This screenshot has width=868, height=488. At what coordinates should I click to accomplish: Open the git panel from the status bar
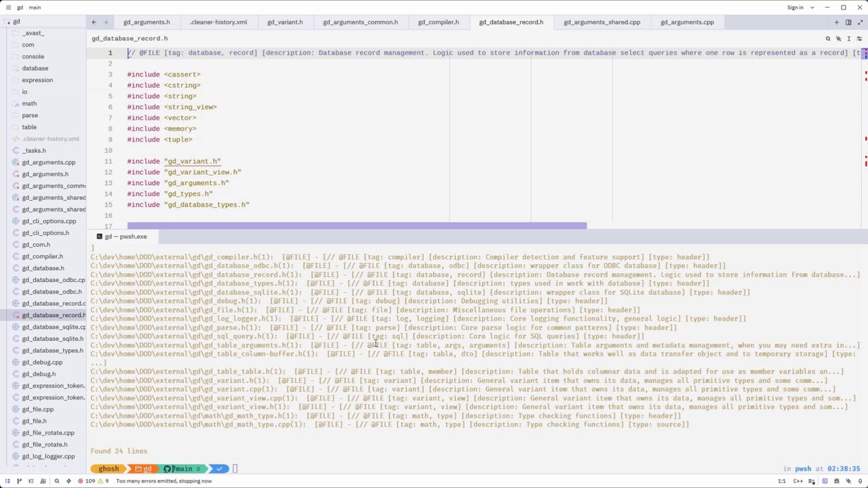[x=19, y=481]
